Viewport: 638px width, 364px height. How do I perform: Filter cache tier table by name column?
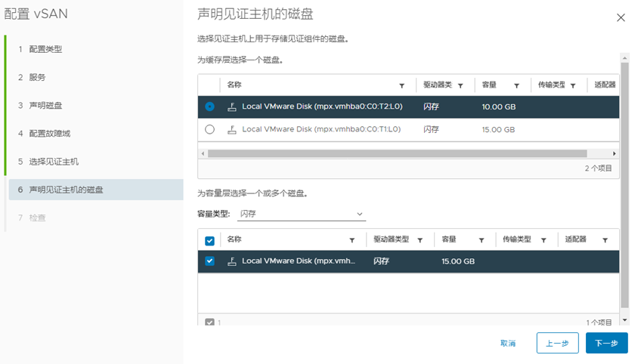tap(401, 85)
